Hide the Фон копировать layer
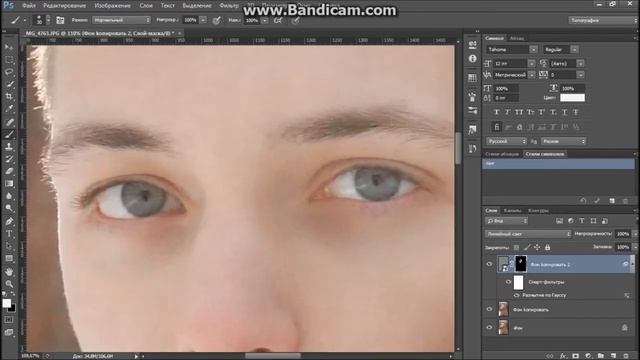 tap(489, 309)
